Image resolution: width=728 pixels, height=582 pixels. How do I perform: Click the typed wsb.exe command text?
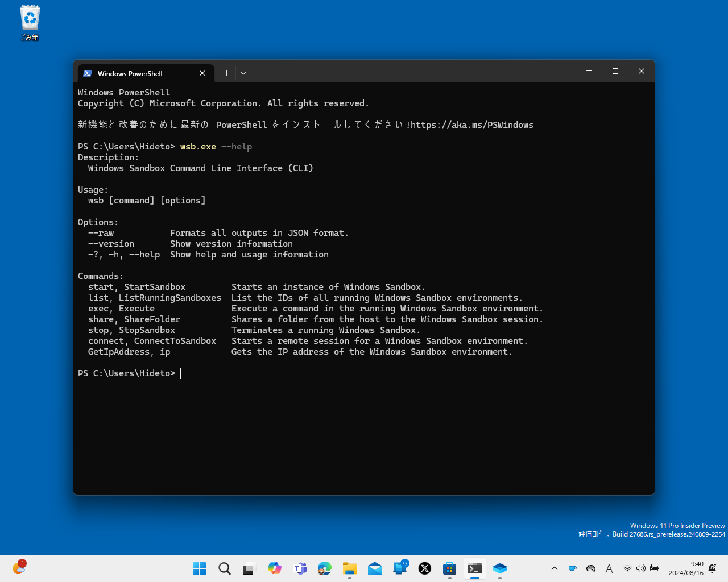(198, 147)
